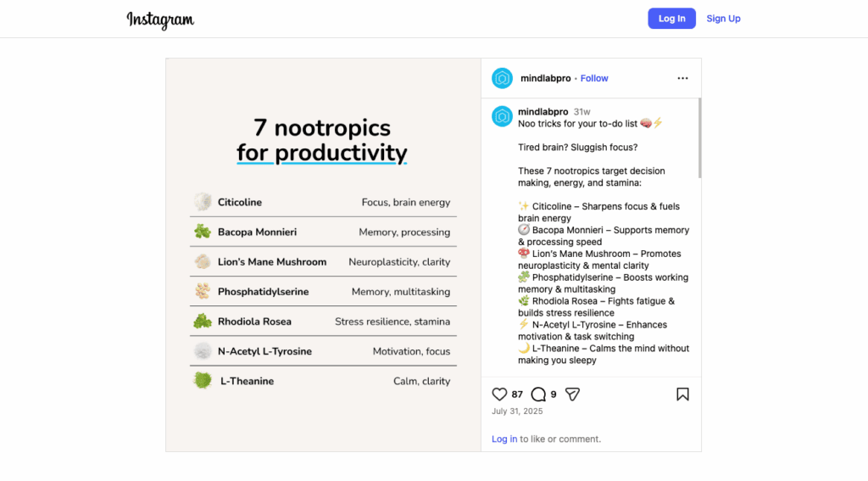Click the Citicoline powder icon in image

click(x=203, y=202)
